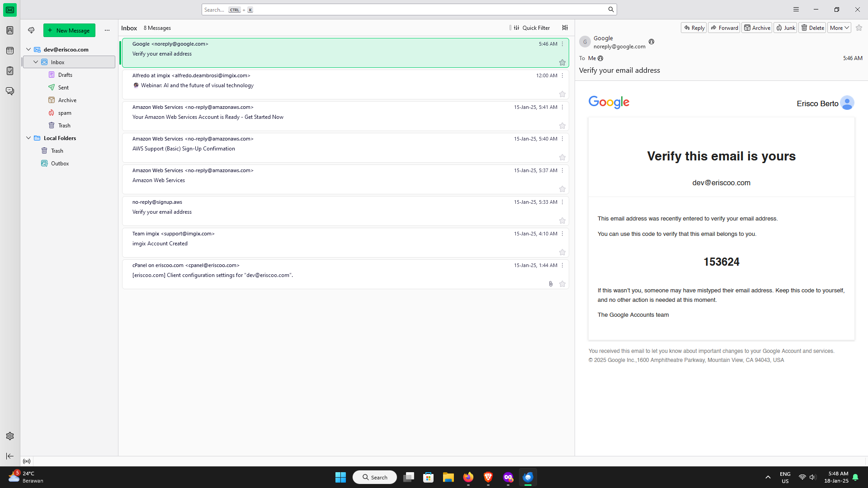Open the Tasks sidebar icon
The width and height of the screenshot is (868, 488).
click(10, 71)
